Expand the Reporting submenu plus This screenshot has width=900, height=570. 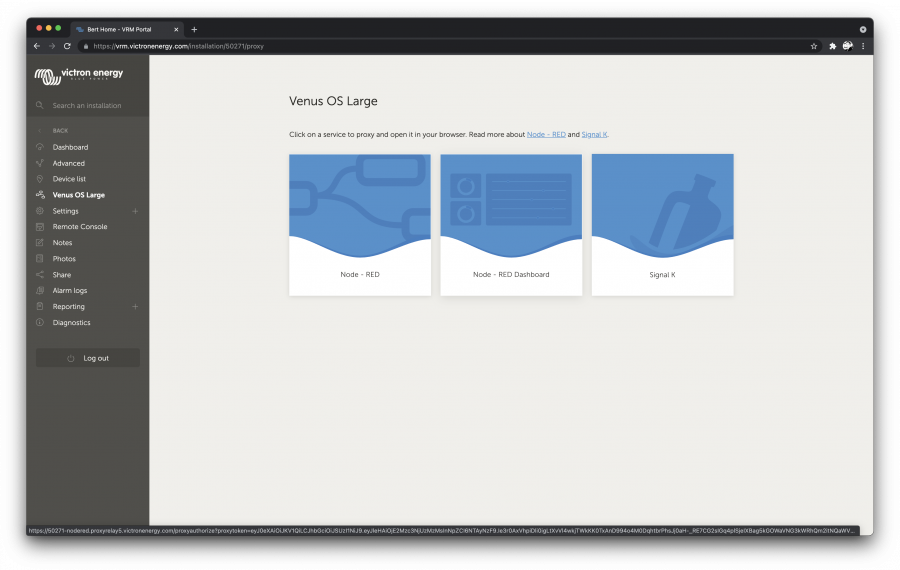[x=135, y=307]
